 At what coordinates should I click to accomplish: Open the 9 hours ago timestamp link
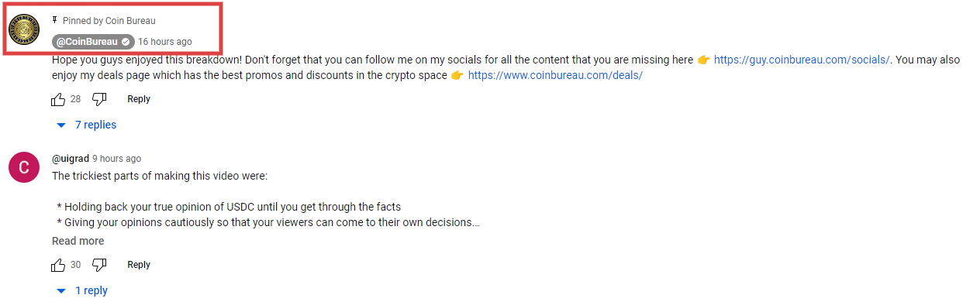tap(117, 158)
